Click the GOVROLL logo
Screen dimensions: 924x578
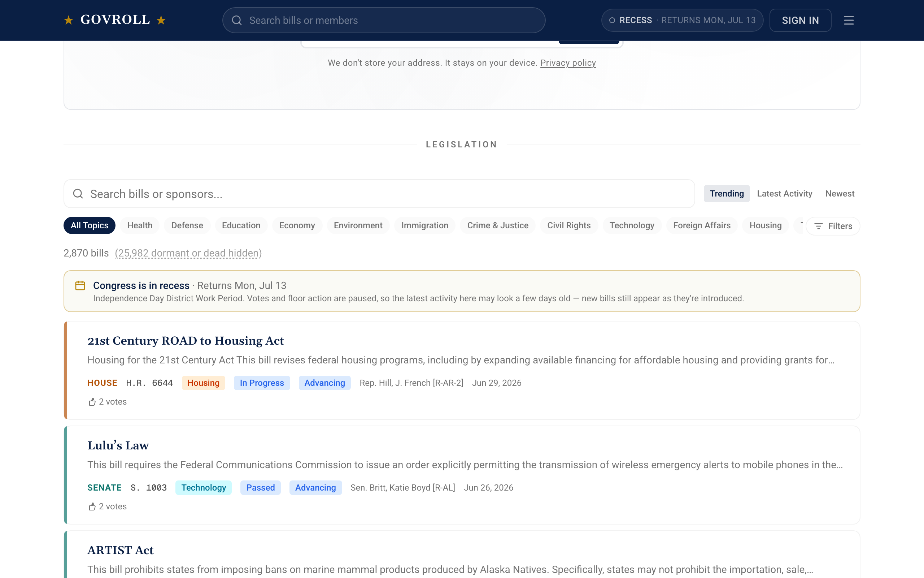click(x=115, y=20)
